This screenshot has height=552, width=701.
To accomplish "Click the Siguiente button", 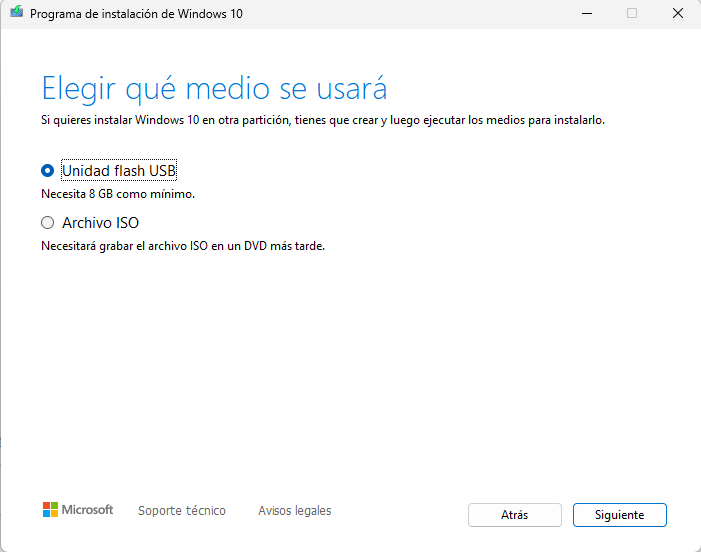I will (x=620, y=515).
